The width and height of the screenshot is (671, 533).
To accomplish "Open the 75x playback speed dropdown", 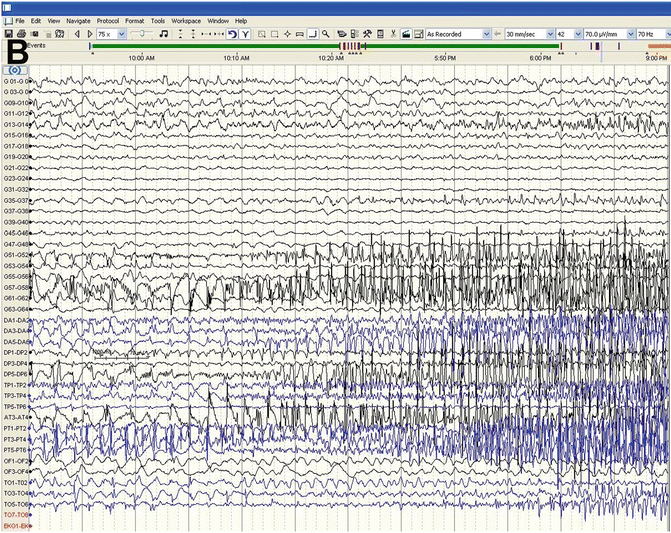I will [121, 34].
